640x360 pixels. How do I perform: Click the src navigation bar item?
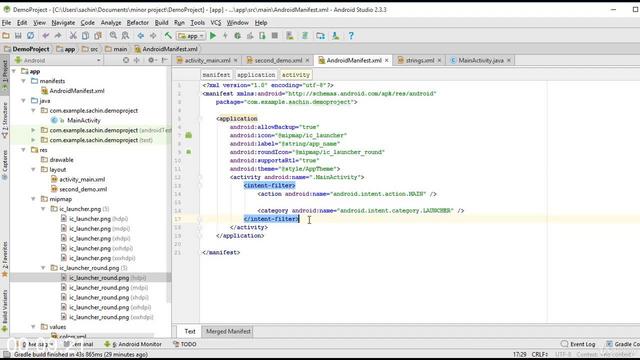(90, 49)
